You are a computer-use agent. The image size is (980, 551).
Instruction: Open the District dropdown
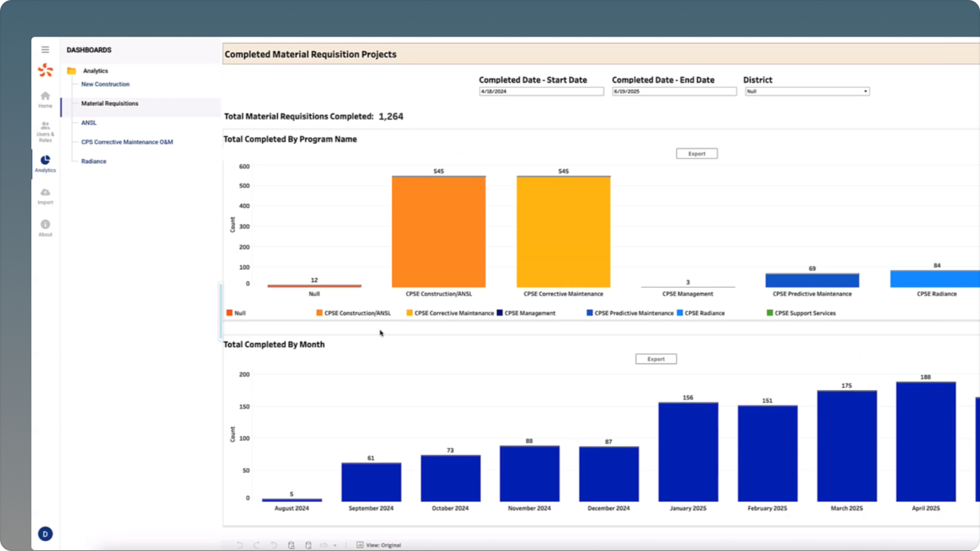(x=807, y=91)
